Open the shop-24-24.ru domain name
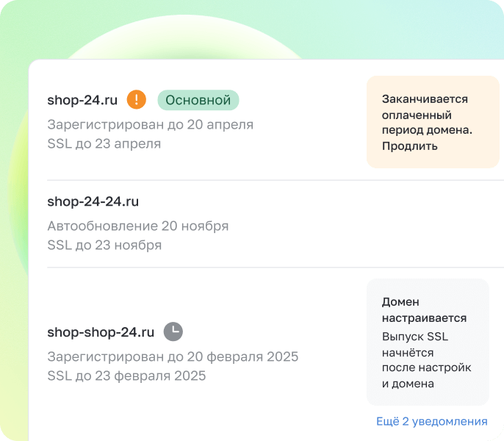The width and height of the screenshot is (504, 441). [x=93, y=201]
